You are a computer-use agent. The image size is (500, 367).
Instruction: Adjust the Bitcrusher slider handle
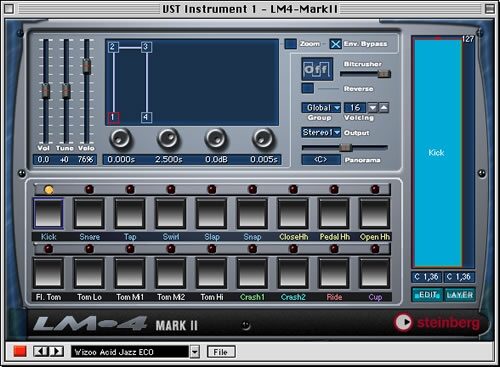384,74
